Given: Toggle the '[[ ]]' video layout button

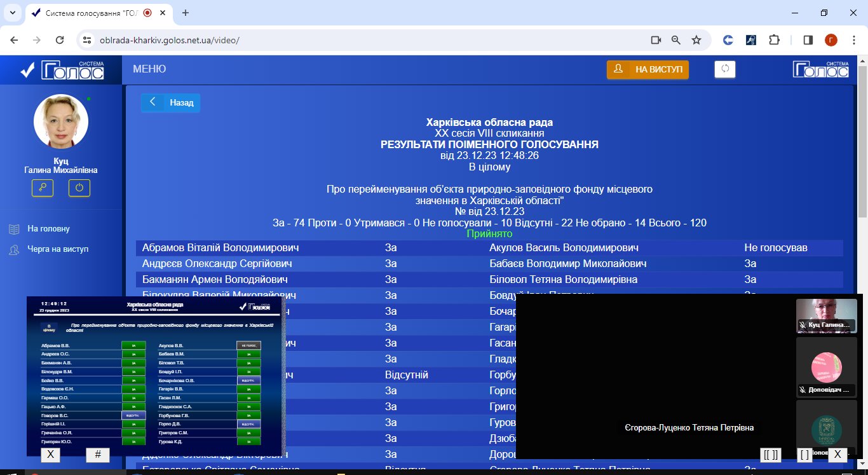Looking at the screenshot, I should [x=771, y=455].
